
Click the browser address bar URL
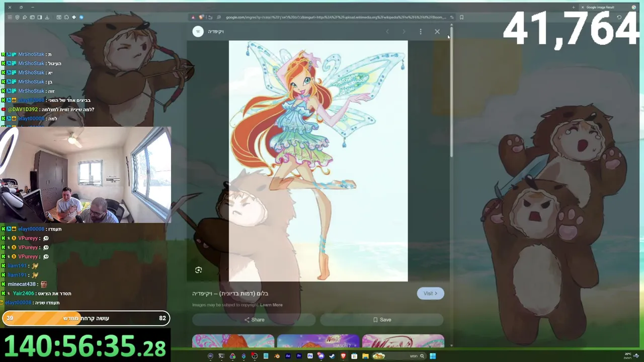336,17
